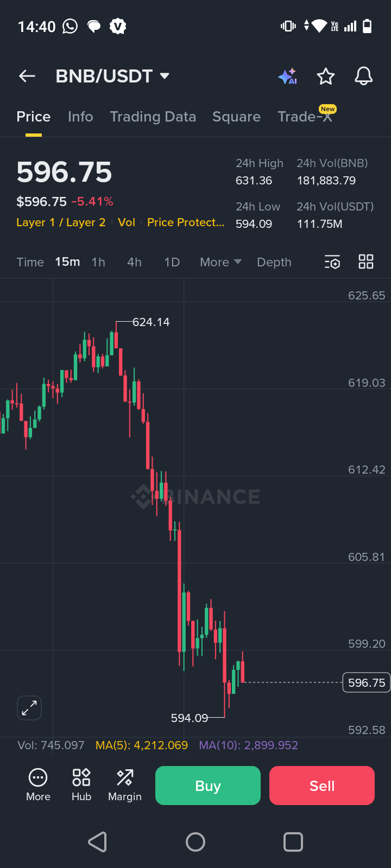Open price alerts bell icon
The height and width of the screenshot is (868, 391).
(364, 76)
